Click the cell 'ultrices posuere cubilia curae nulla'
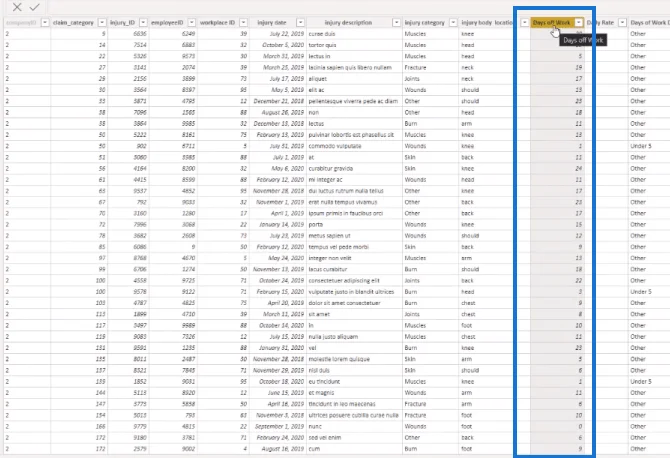670x458 pixels. coord(353,415)
